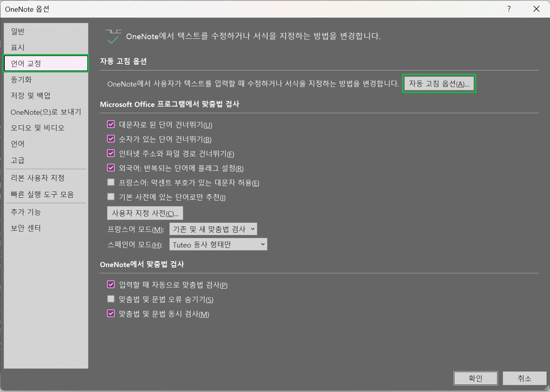Screen dimensions: 550x392
Task: Uncheck 대문자로 된 단어 건너뛰기
Action: pyautogui.click(x=111, y=124)
